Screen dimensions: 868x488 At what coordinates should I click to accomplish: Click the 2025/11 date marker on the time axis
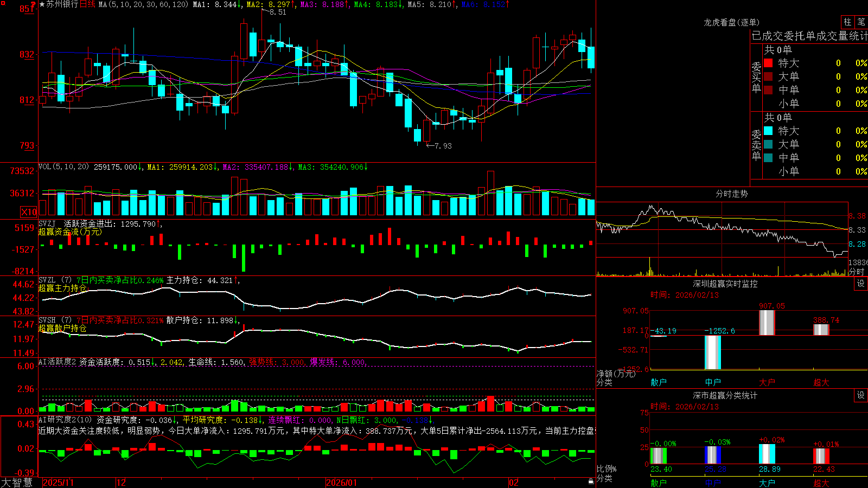pos(58,483)
